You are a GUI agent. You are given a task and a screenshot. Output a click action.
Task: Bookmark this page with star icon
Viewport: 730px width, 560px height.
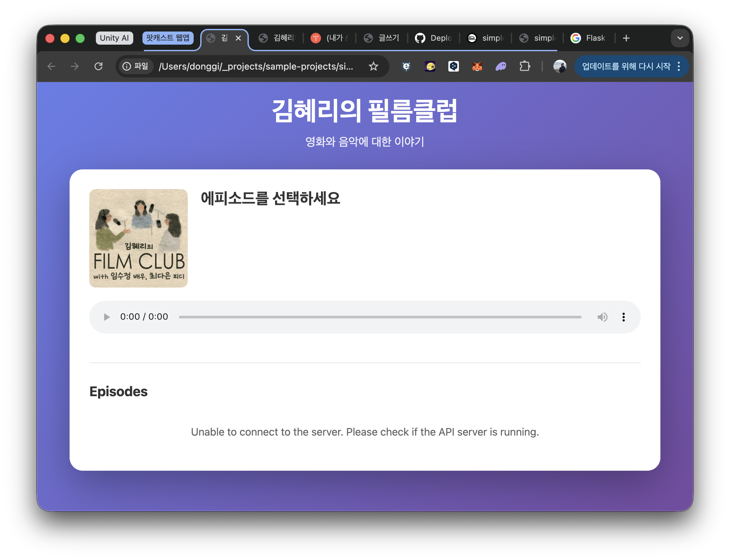[x=373, y=66]
